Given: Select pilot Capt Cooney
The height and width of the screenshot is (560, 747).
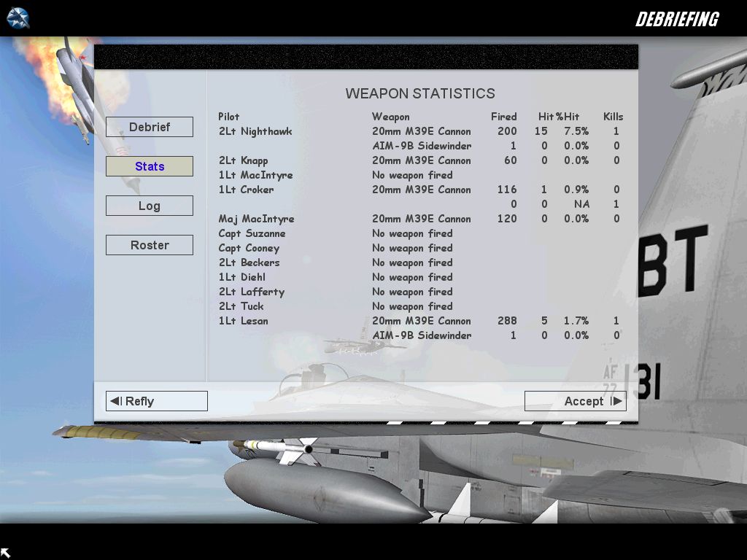Looking at the screenshot, I should 249,248.
